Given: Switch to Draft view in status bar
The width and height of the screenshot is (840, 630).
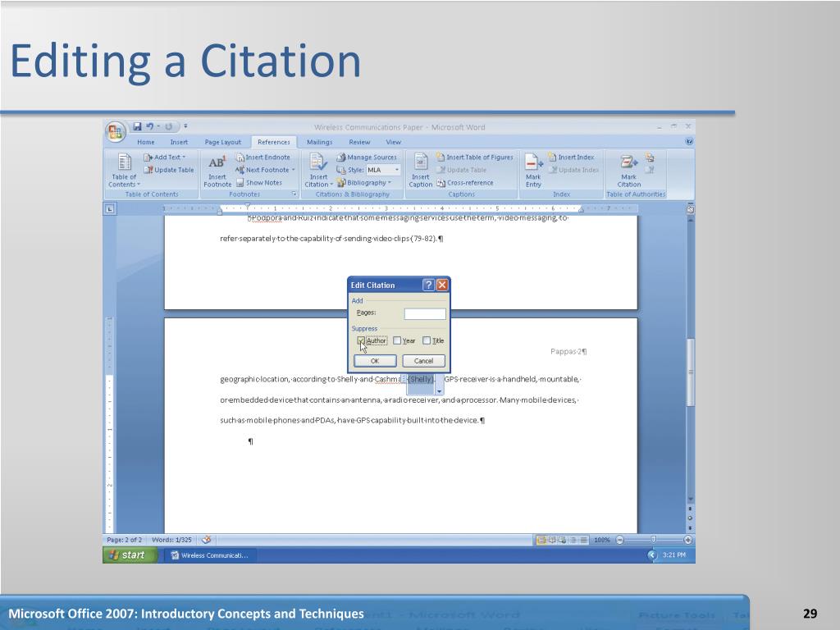Looking at the screenshot, I should tap(583, 540).
